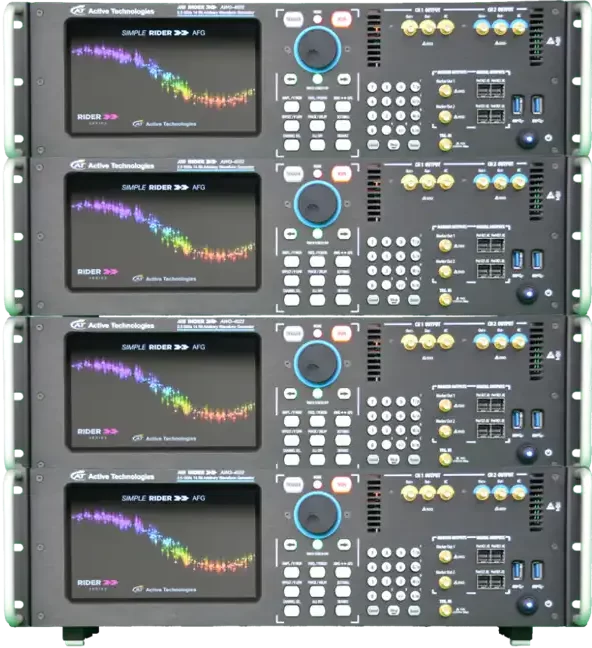
Task: Select Marker Out 1 connector on the second unit
Action: (445, 245)
